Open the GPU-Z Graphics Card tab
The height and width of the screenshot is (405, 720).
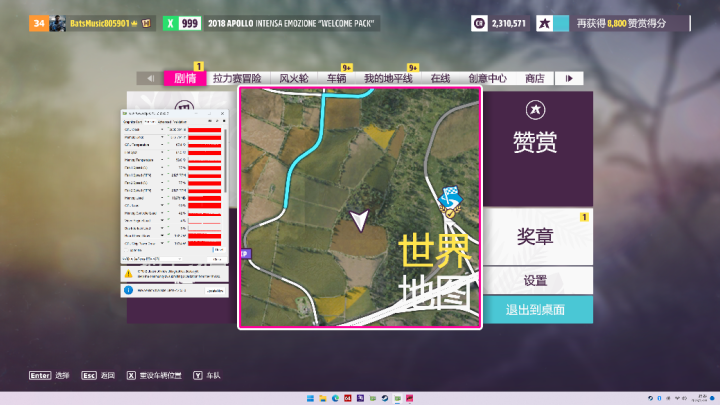133,121
